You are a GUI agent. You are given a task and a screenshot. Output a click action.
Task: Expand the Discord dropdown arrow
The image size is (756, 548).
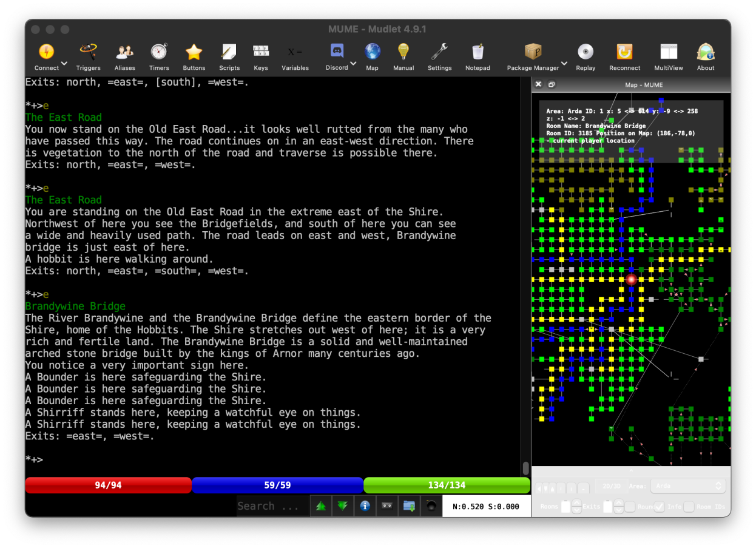(353, 64)
